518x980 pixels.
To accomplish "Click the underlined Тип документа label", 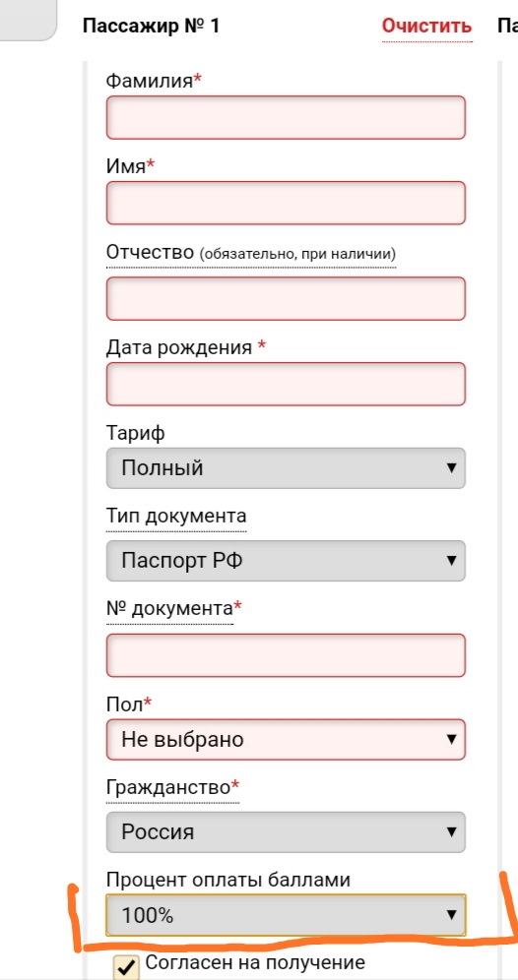I will point(176,517).
